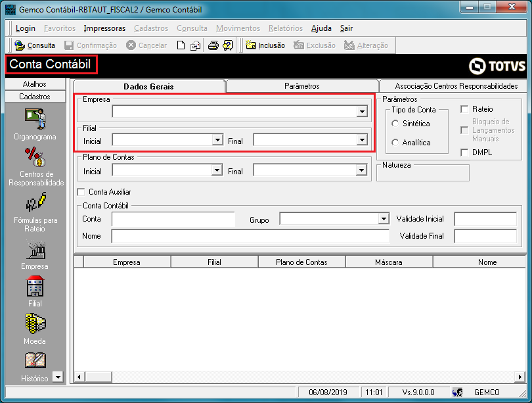Viewport: 532px width, 403px height.
Task: Click the scroll left arrow of grid
Action: pos(79,377)
